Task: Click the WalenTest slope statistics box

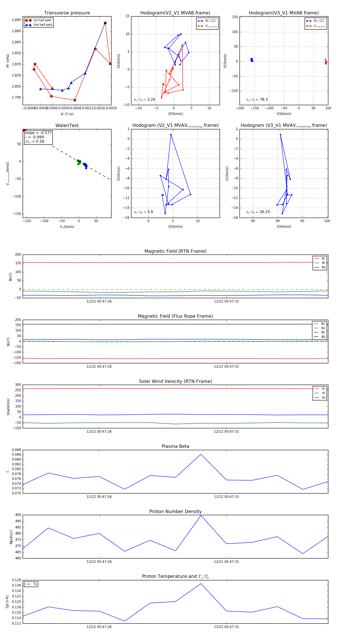Action: 38,137
